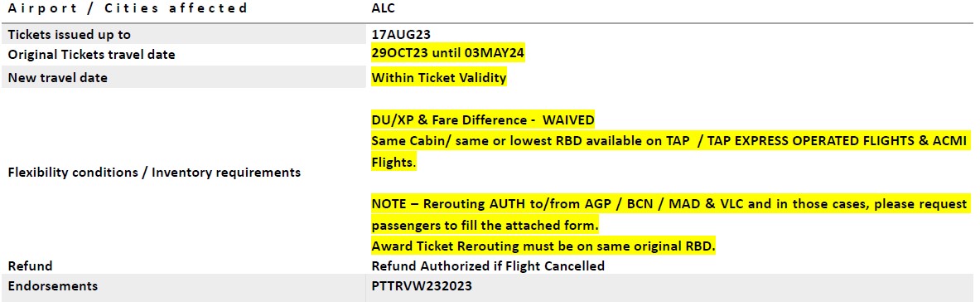This screenshot has width=980, height=302.
Task: Click the 'Award Ticket Rerouting' sentence
Action: (543, 246)
